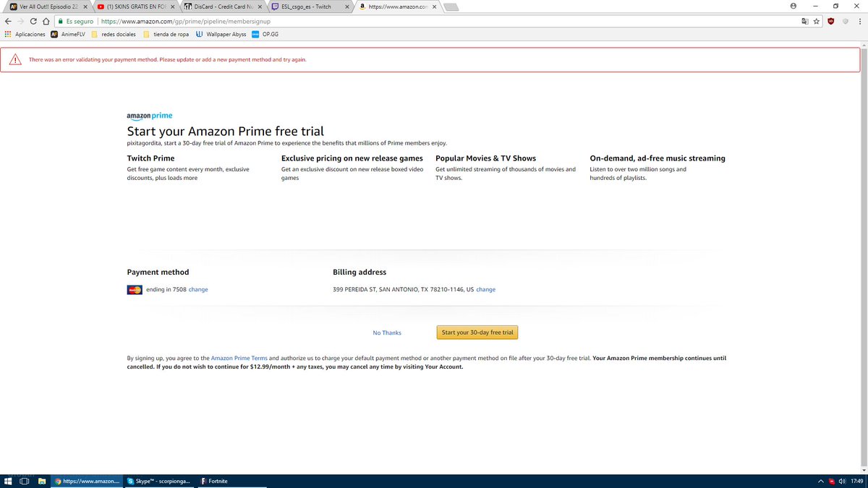
Task: Open the OP.GG bookmark
Action: tap(265, 34)
